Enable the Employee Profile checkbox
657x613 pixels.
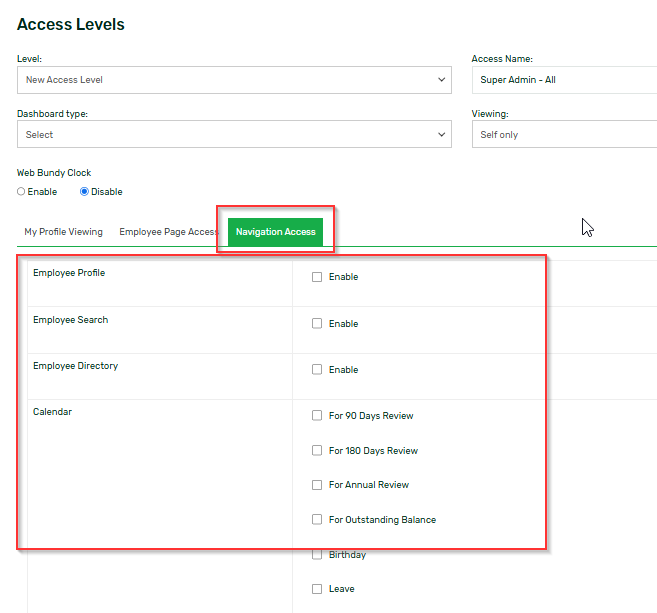pyautogui.click(x=317, y=277)
